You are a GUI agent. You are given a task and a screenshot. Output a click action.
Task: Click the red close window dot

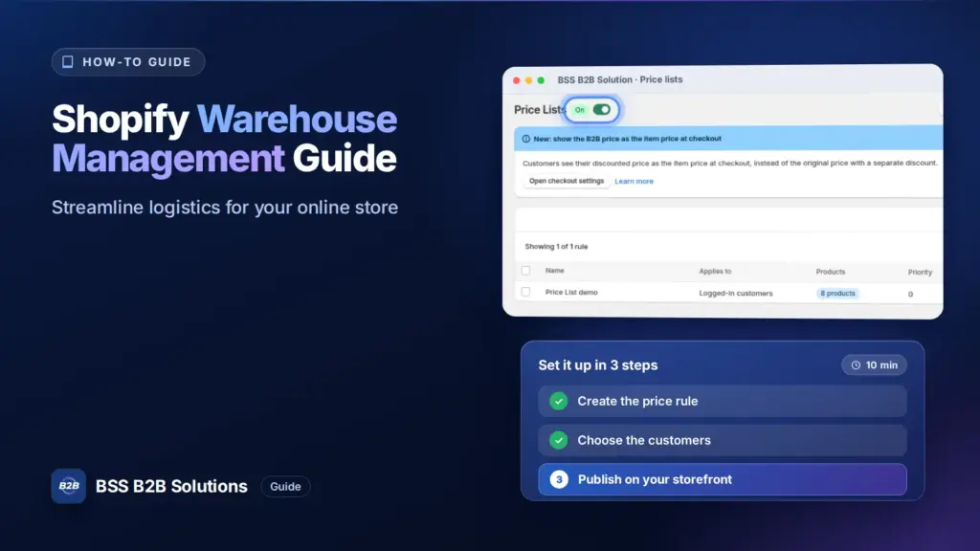516,80
